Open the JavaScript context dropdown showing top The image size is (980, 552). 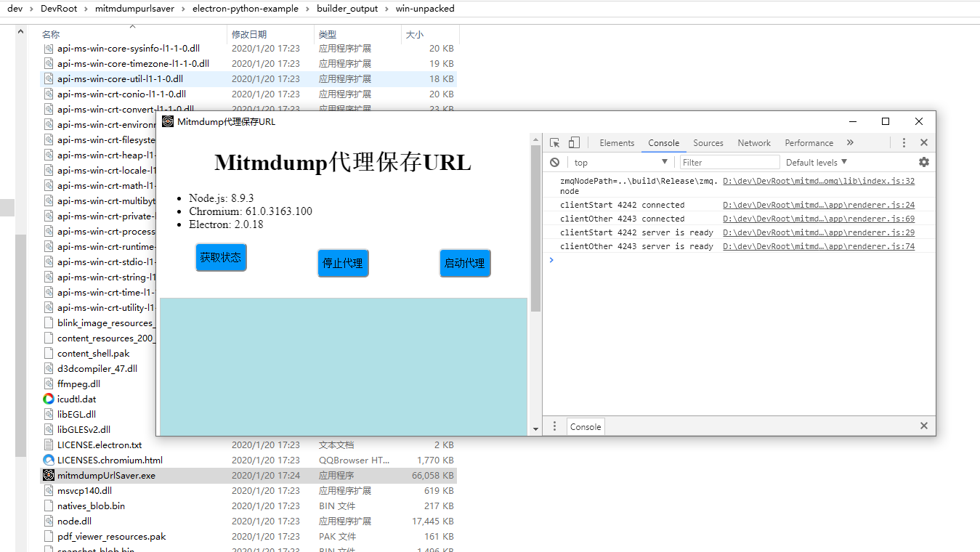(620, 163)
